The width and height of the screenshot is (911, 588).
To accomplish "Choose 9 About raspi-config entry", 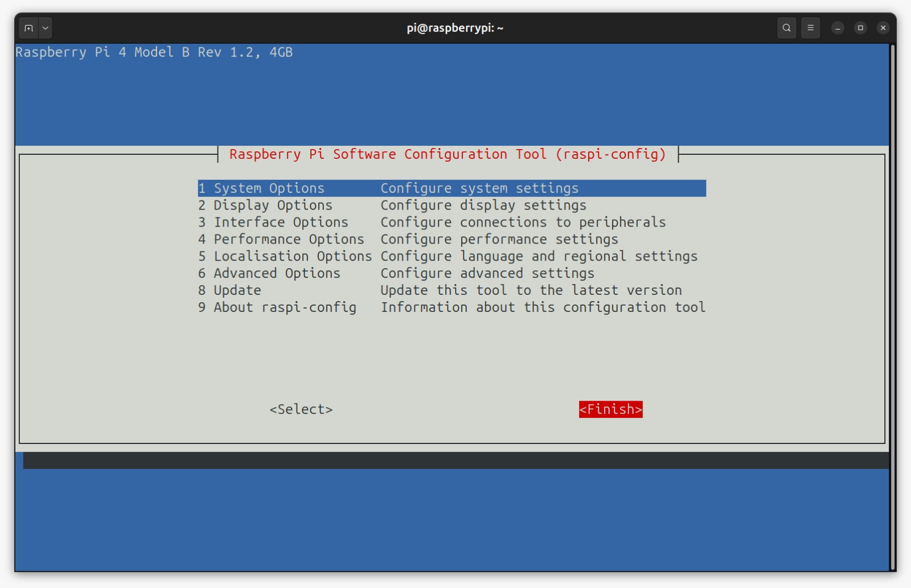I will pos(452,307).
